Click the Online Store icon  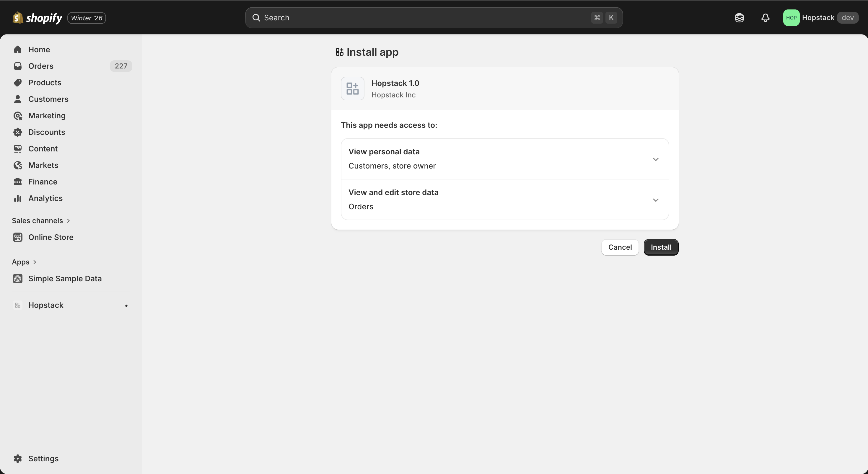[x=18, y=237]
